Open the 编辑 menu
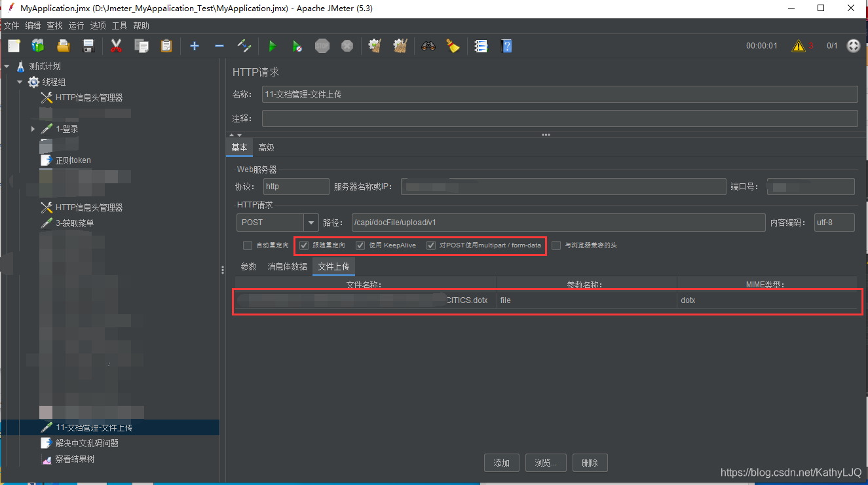 [x=33, y=26]
